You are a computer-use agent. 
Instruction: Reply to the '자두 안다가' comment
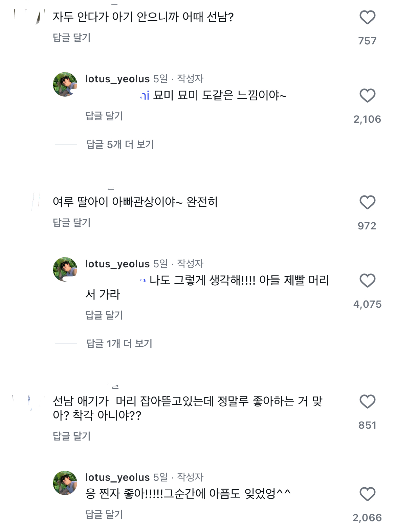(x=72, y=38)
